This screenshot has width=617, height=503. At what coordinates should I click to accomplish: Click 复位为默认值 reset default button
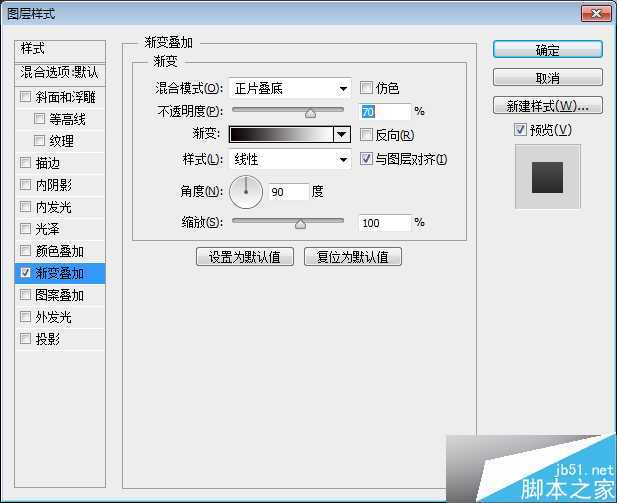tap(353, 257)
